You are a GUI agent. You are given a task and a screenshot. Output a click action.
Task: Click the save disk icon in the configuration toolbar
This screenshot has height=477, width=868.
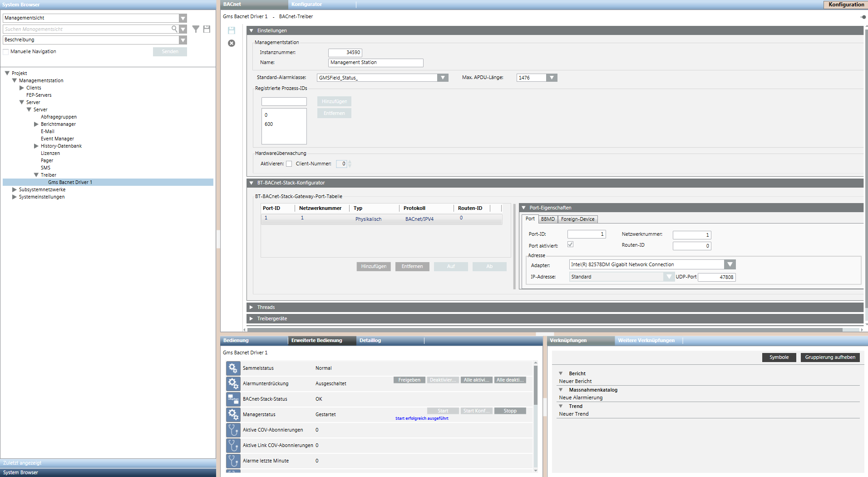pos(232,30)
